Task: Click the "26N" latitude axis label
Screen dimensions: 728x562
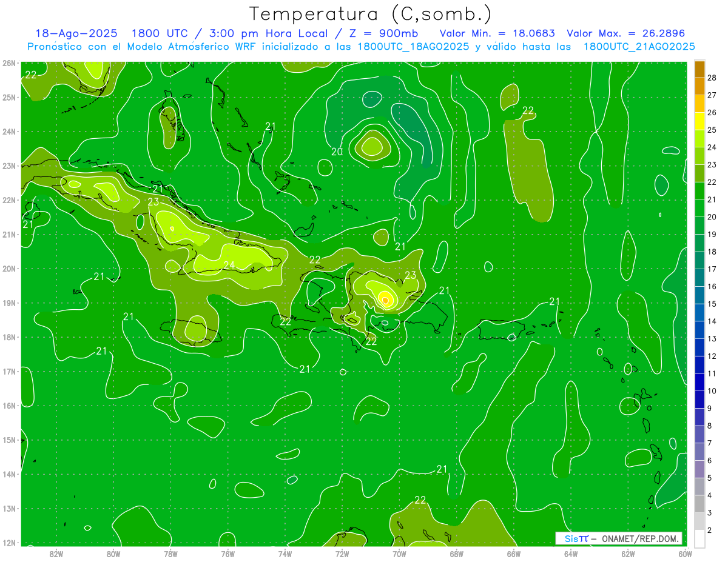Action: pyautogui.click(x=8, y=63)
